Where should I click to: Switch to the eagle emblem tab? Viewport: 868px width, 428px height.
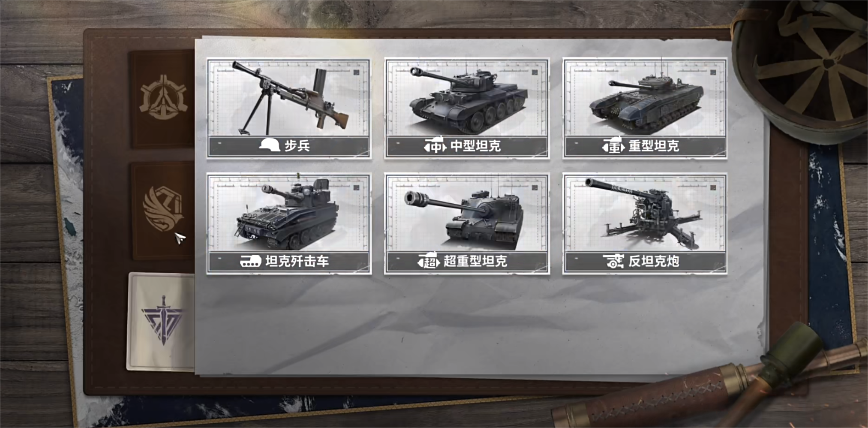tap(163, 211)
